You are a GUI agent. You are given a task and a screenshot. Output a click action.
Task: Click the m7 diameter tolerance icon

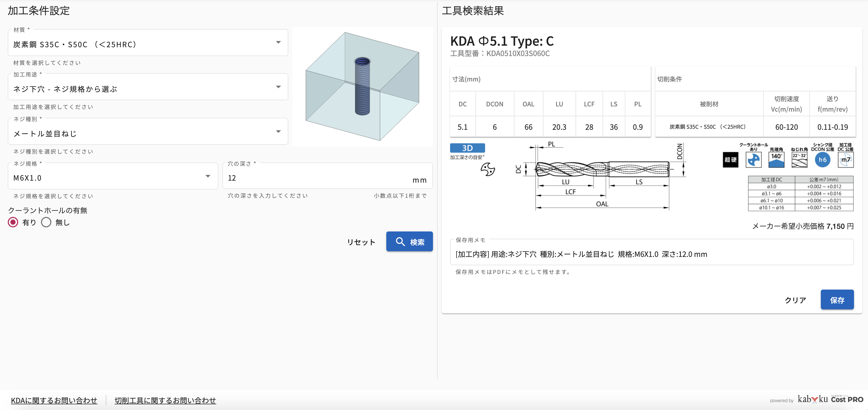point(845,160)
